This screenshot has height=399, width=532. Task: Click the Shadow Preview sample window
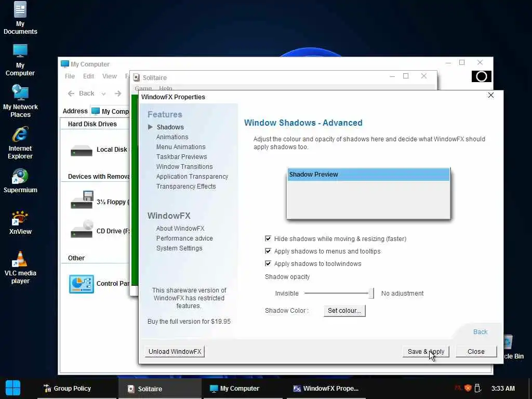[x=368, y=193]
